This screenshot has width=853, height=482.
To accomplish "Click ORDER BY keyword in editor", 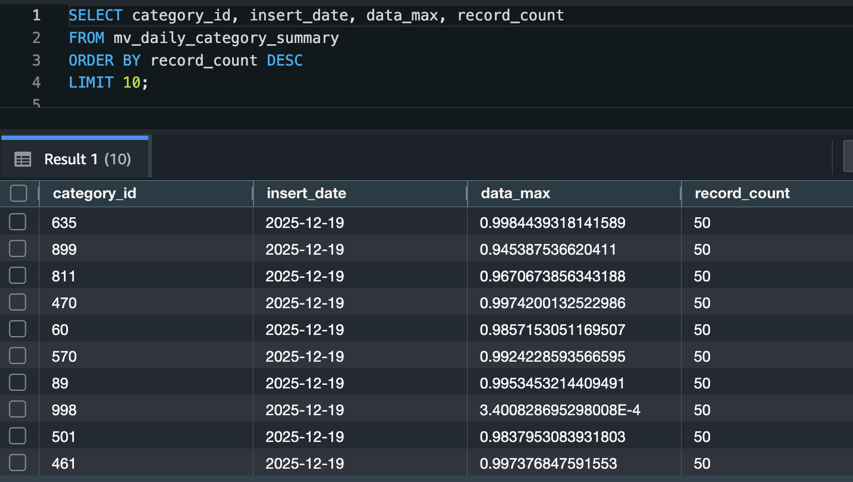I will tap(104, 60).
